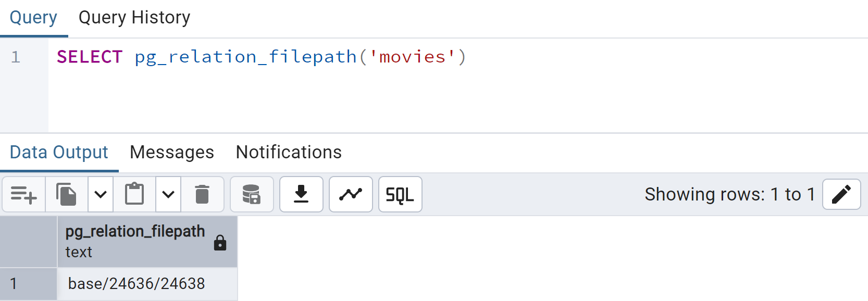Click the pencil edit icon
The image size is (868, 301).
coord(841,194)
